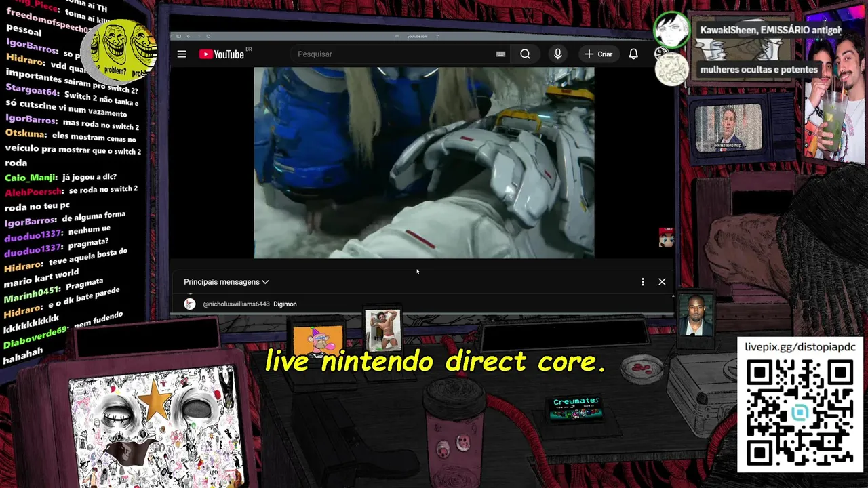This screenshot has width=868, height=488.
Task: Click the floral round avatar below KawakiSheen
Action: pos(671,69)
